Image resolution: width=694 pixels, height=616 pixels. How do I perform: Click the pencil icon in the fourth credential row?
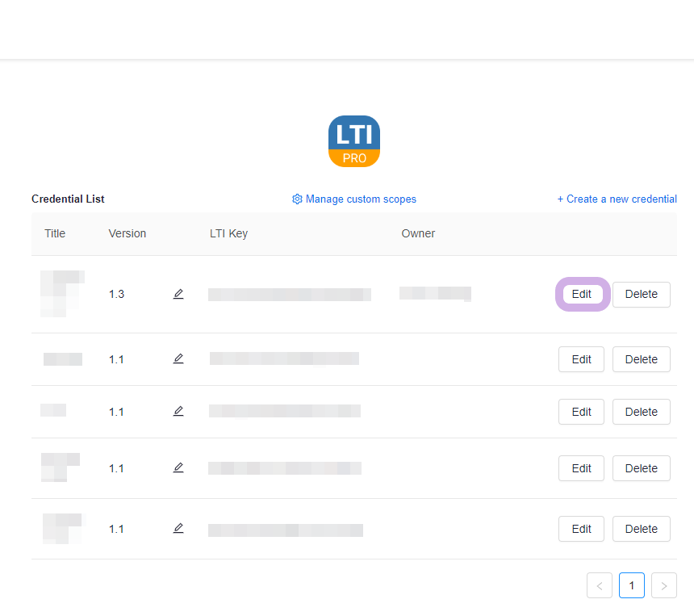pos(178,467)
